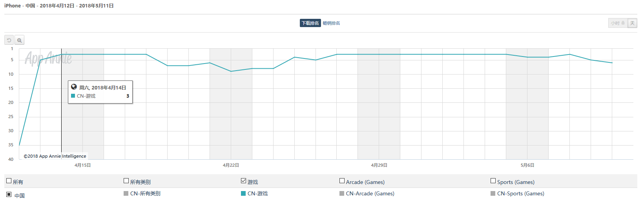The width and height of the screenshot is (644, 204).
Task: Click the 4月22日 axis label
Action: point(231,165)
